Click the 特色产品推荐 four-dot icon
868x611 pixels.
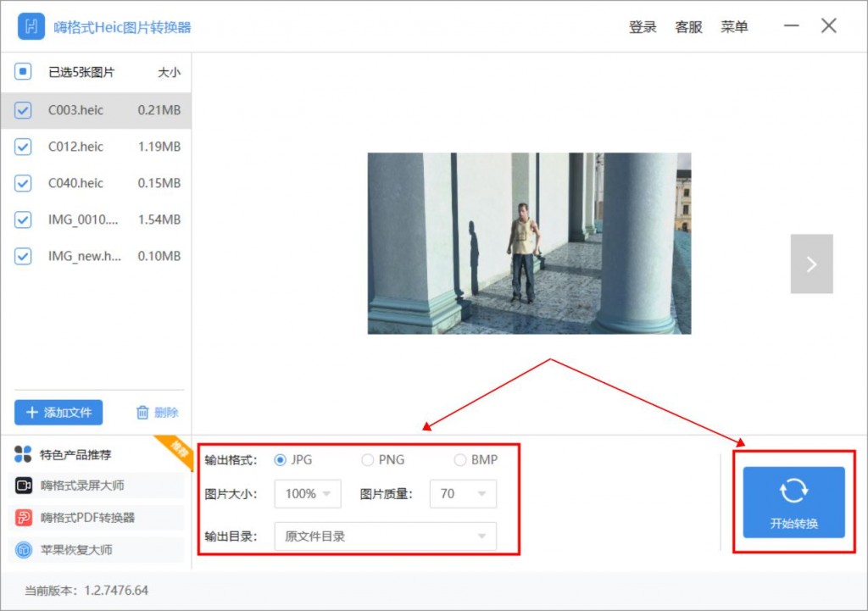coord(23,454)
